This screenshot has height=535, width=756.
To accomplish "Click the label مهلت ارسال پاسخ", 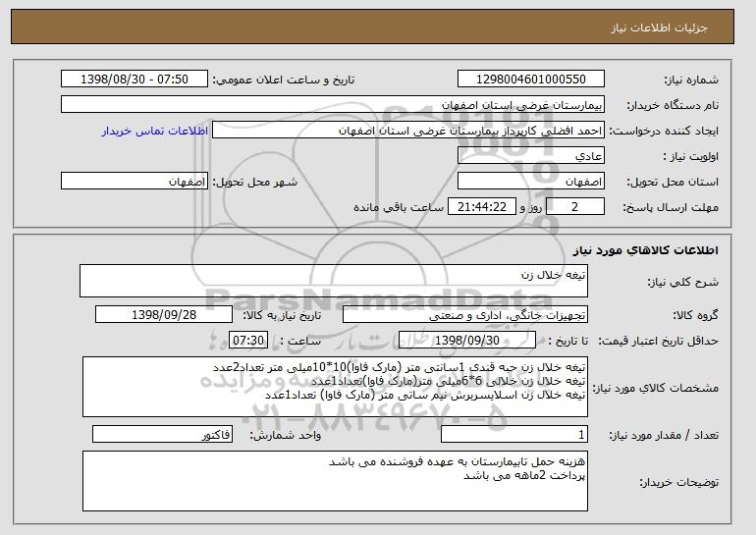I will point(671,207).
